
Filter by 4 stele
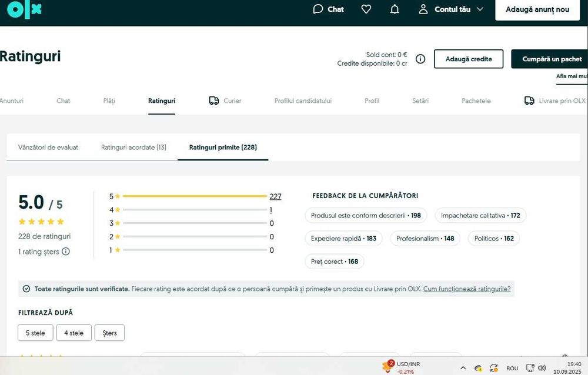pyautogui.click(x=74, y=333)
